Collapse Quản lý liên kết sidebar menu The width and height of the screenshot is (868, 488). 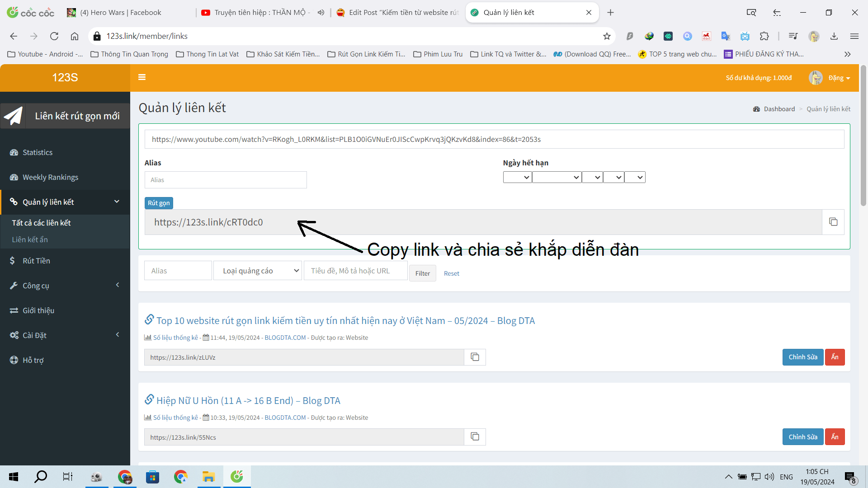click(65, 202)
